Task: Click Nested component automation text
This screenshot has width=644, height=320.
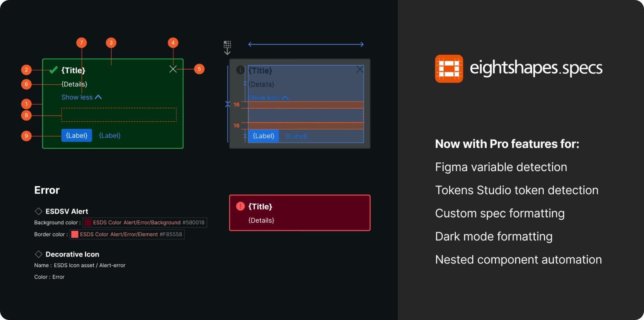Action: (519, 260)
